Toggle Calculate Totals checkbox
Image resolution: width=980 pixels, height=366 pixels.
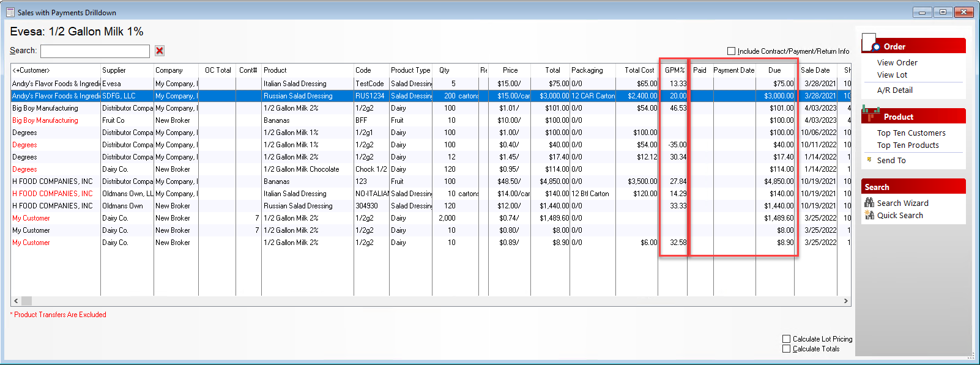pos(786,348)
